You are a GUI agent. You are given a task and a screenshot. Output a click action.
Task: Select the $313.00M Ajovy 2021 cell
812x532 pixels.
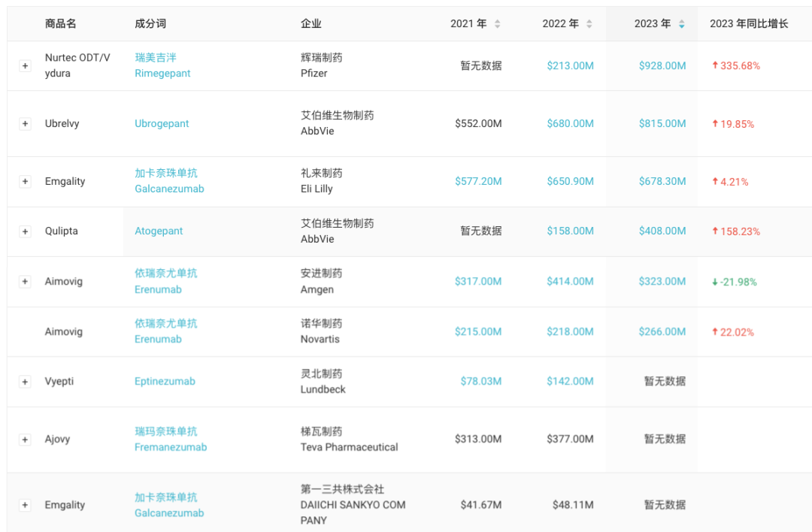pyautogui.click(x=478, y=439)
